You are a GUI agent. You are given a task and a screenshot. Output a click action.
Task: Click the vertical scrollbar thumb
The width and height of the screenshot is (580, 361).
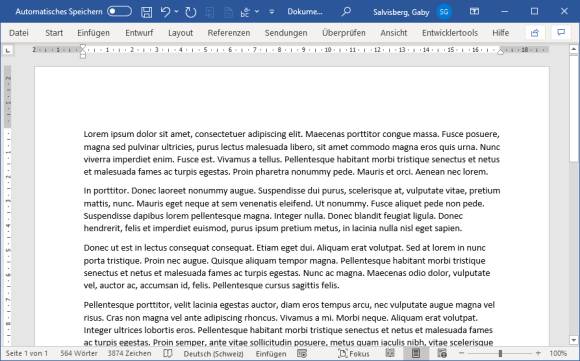pos(574,108)
